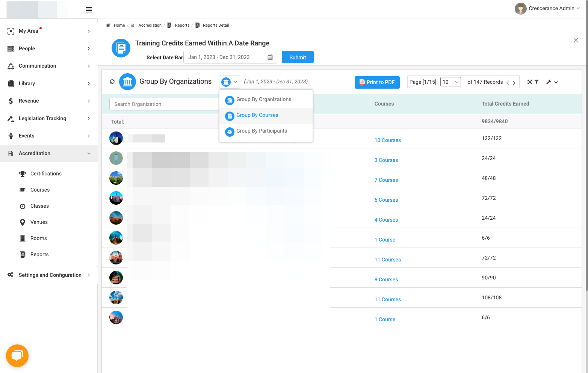Expand the Revenue menu
Screen dimensions: 588x373
(x=49, y=101)
